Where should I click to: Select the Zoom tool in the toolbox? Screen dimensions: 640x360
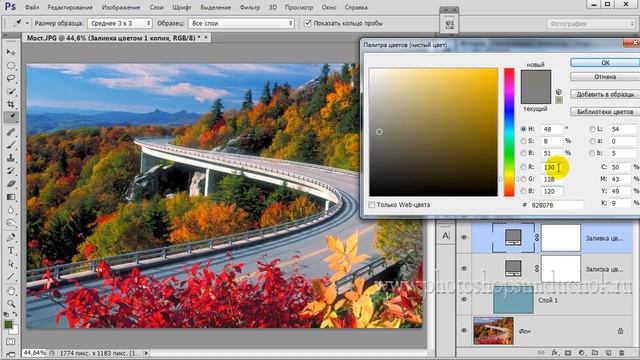click(x=11, y=304)
